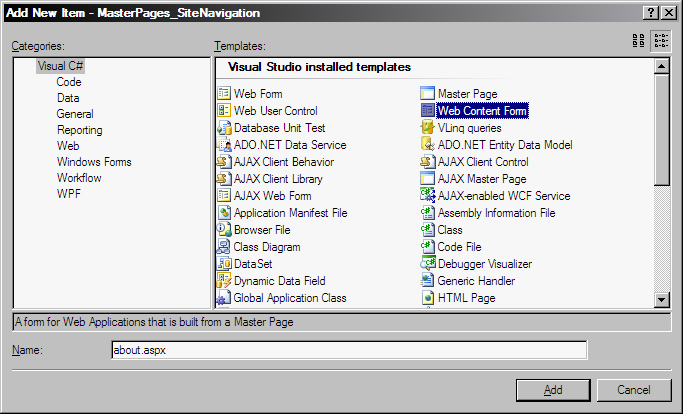Select the WPF category
The height and width of the screenshot is (414, 683).
[x=69, y=194]
